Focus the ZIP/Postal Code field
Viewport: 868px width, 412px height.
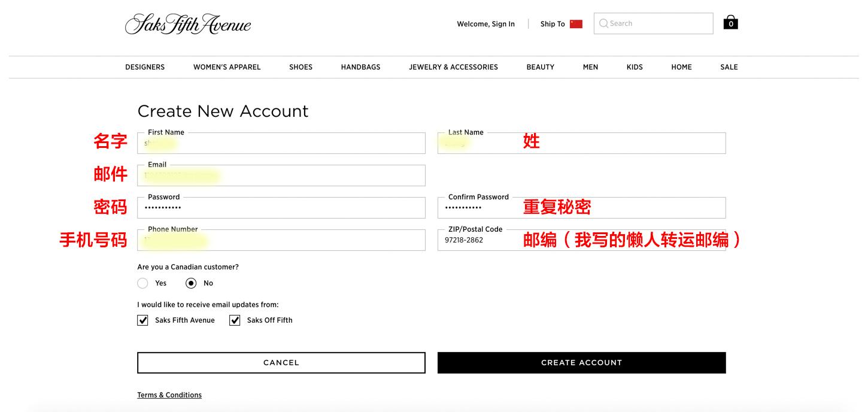pos(581,240)
